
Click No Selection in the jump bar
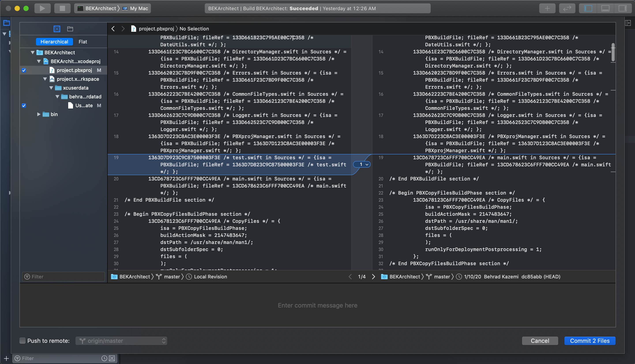click(x=194, y=29)
